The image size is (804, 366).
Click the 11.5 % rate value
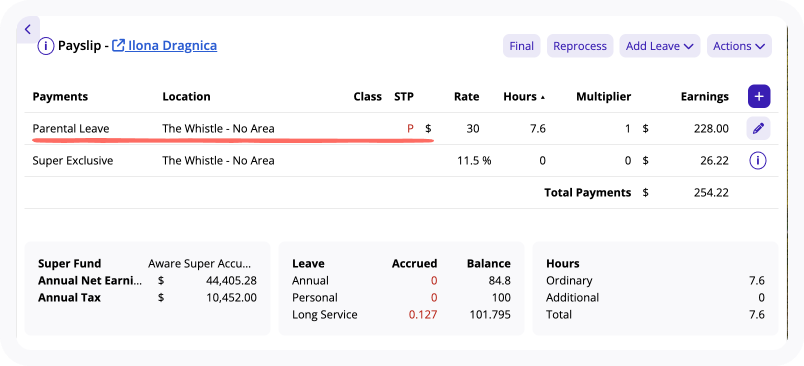pos(474,161)
